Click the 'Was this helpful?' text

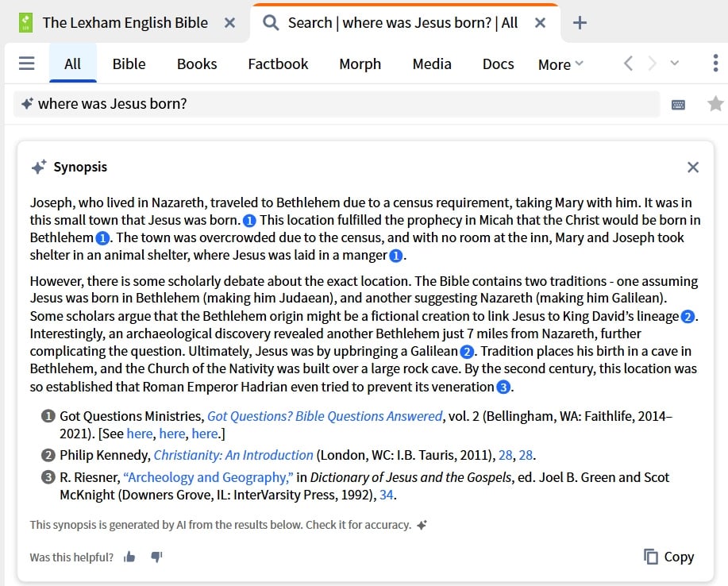coord(71,557)
